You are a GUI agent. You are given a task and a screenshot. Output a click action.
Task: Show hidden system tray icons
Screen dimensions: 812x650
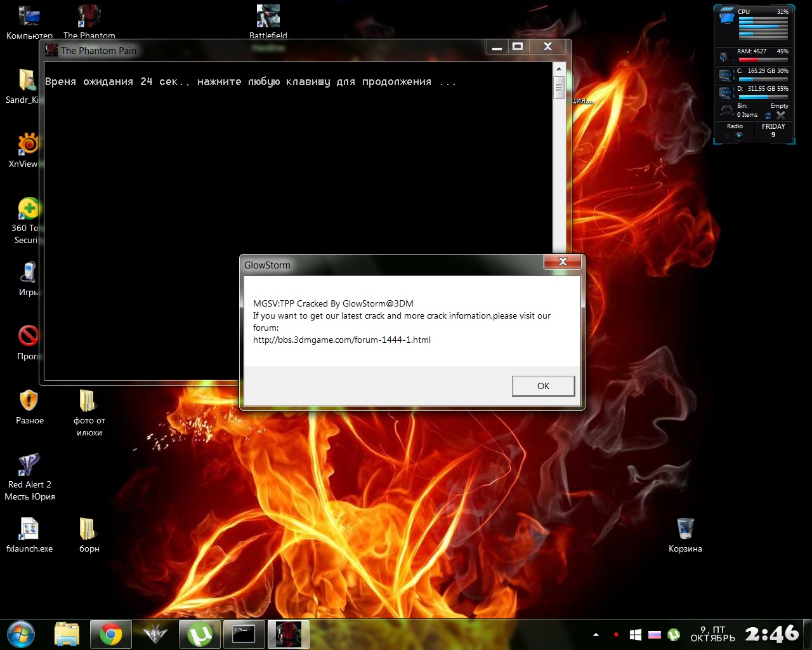pos(596,635)
